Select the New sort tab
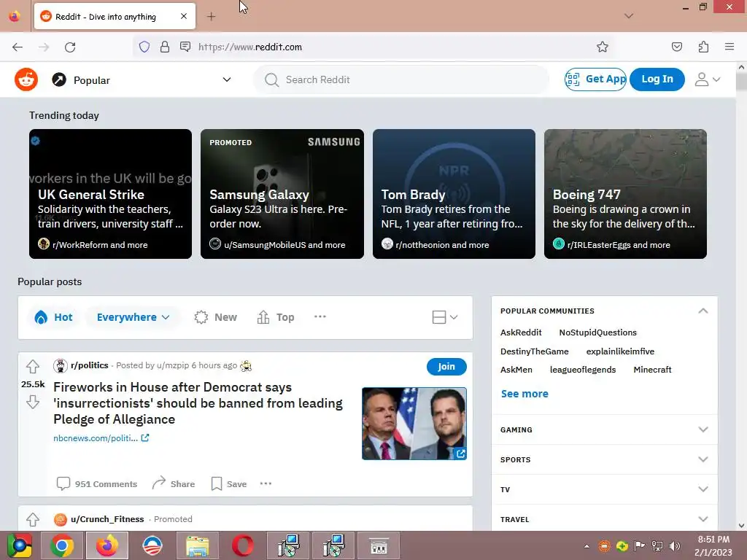The image size is (747, 560). point(215,317)
